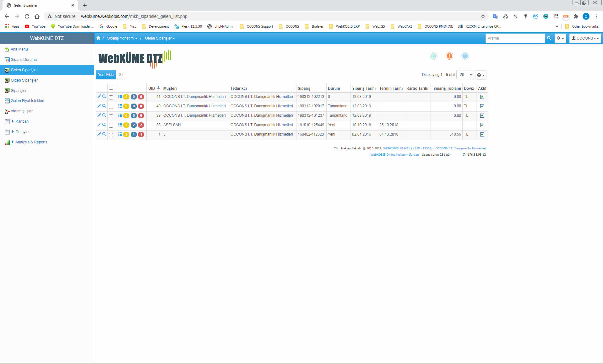Click the Google Translate extension icon
603x364 pixels.
(x=496, y=16)
